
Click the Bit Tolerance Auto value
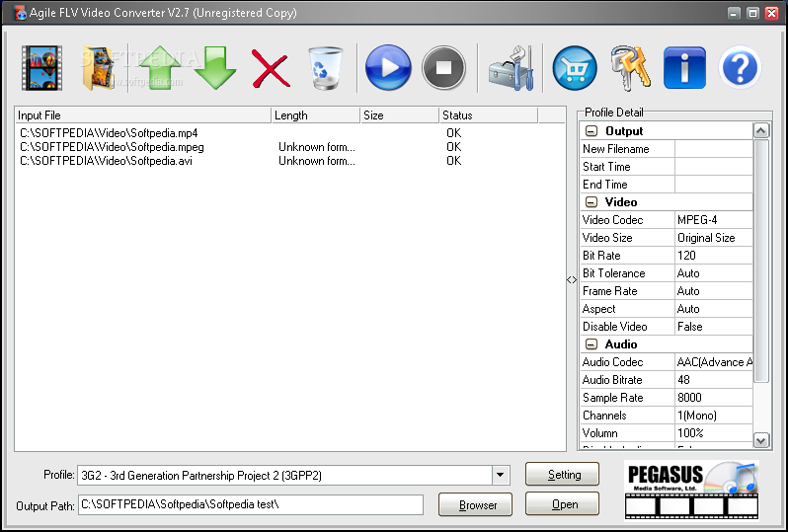714,273
